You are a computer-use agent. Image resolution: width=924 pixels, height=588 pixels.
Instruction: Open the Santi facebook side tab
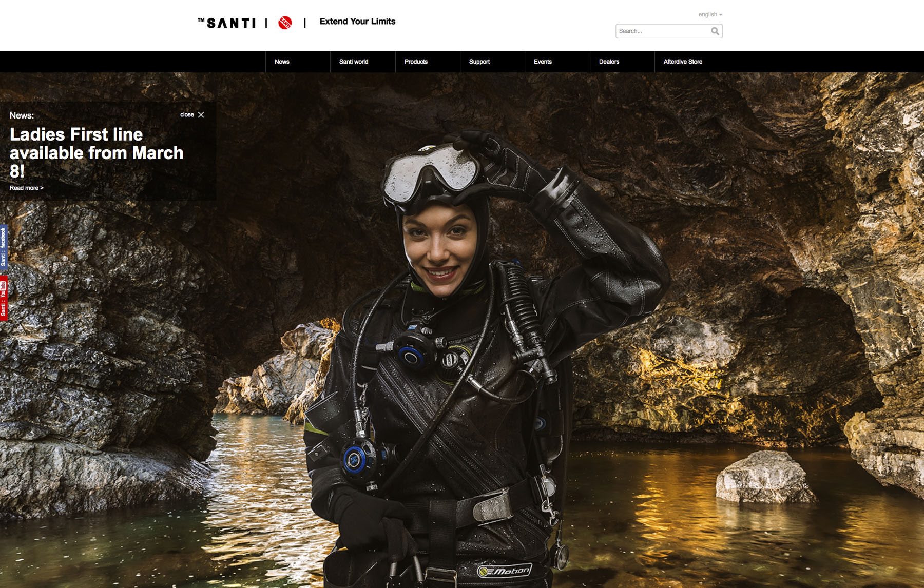click(x=4, y=247)
